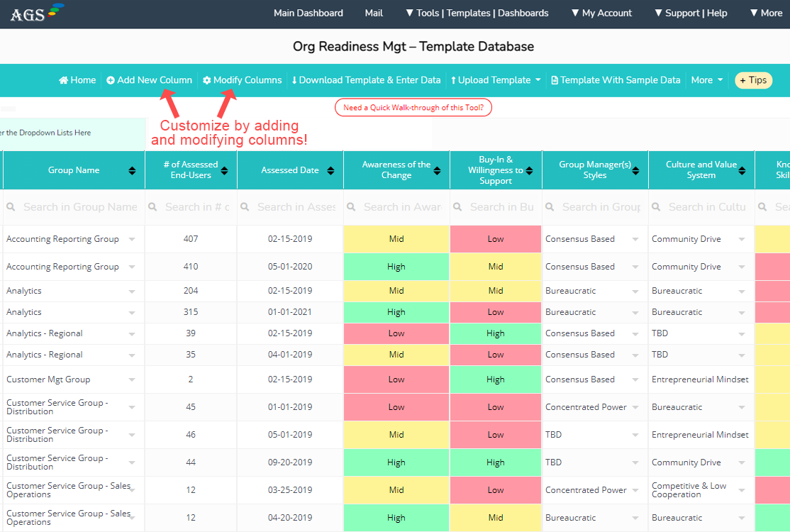Open group dropdown for Accounting Reporting Group row 407
The width and height of the screenshot is (790, 532).
[x=131, y=239]
